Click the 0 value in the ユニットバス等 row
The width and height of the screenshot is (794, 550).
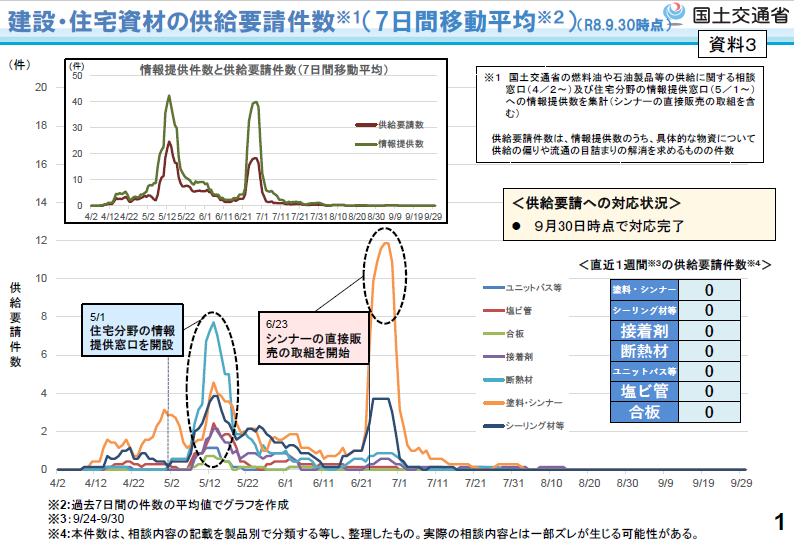click(709, 371)
